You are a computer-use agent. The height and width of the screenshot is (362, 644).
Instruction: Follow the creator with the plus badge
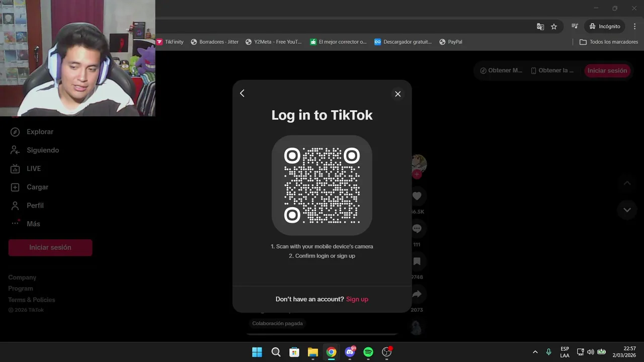click(417, 174)
